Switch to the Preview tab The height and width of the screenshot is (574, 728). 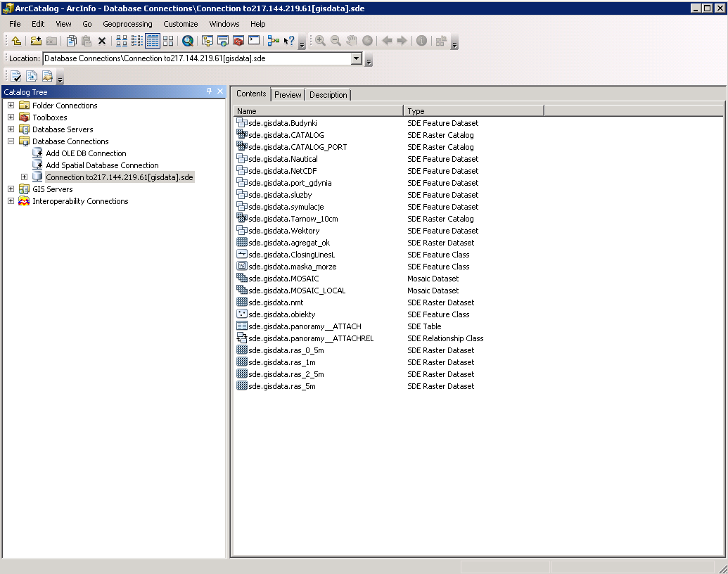point(288,95)
